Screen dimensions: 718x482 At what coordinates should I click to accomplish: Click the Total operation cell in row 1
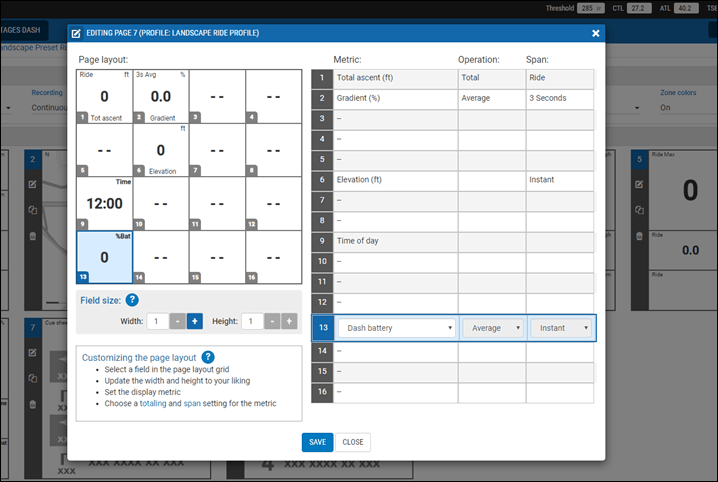coord(492,78)
